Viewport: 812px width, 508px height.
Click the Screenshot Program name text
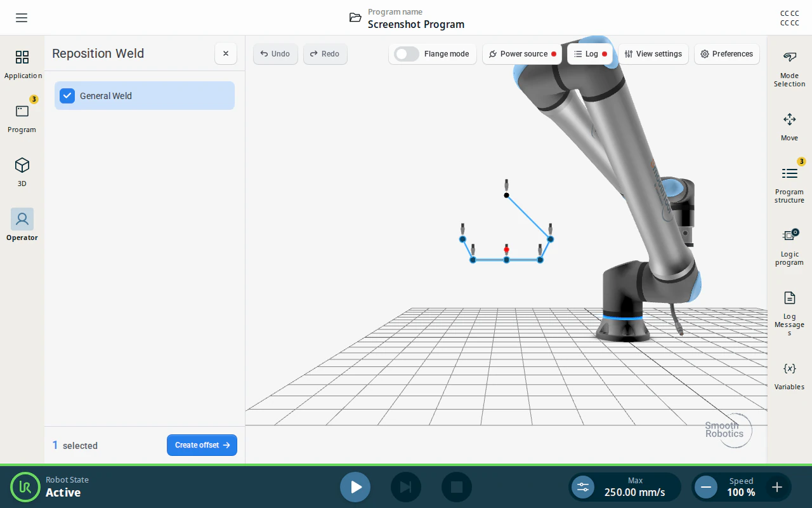[416, 24]
